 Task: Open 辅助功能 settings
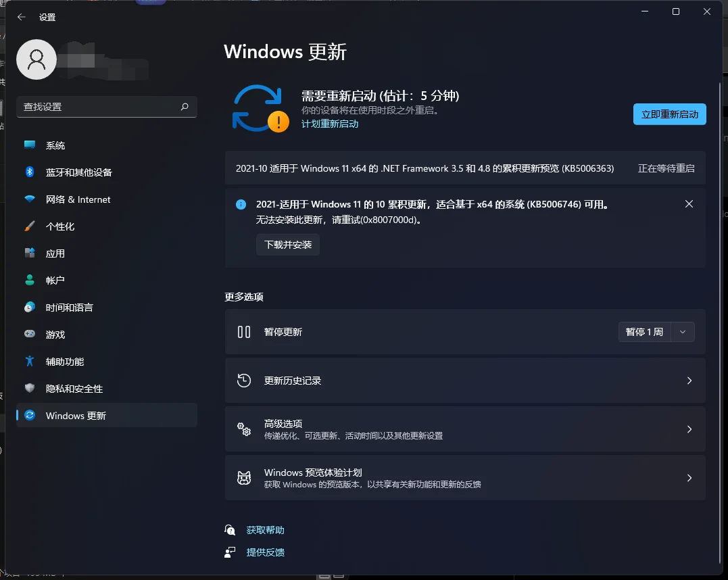[107, 361]
